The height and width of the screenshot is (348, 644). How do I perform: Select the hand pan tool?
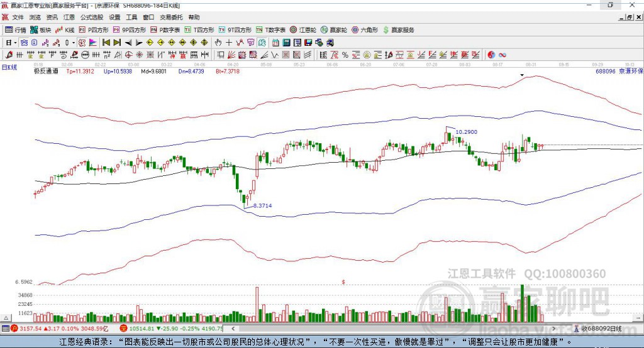point(218,43)
